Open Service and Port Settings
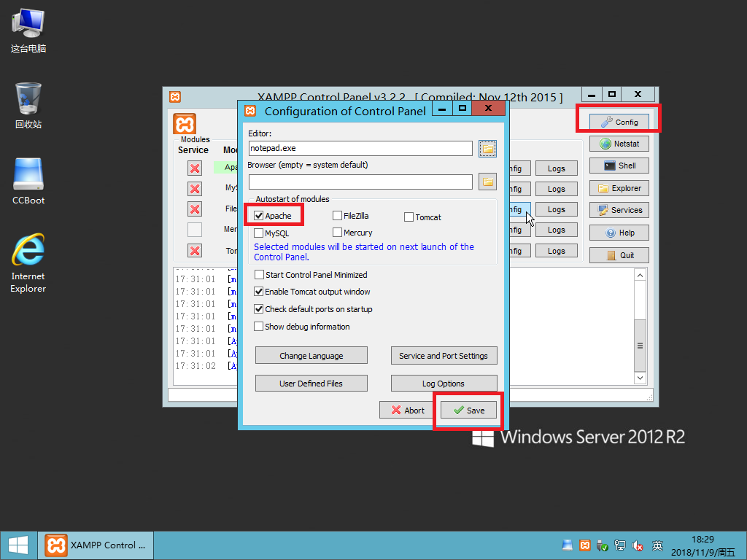Image resolution: width=747 pixels, height=560 pixels. pos(444,356)
